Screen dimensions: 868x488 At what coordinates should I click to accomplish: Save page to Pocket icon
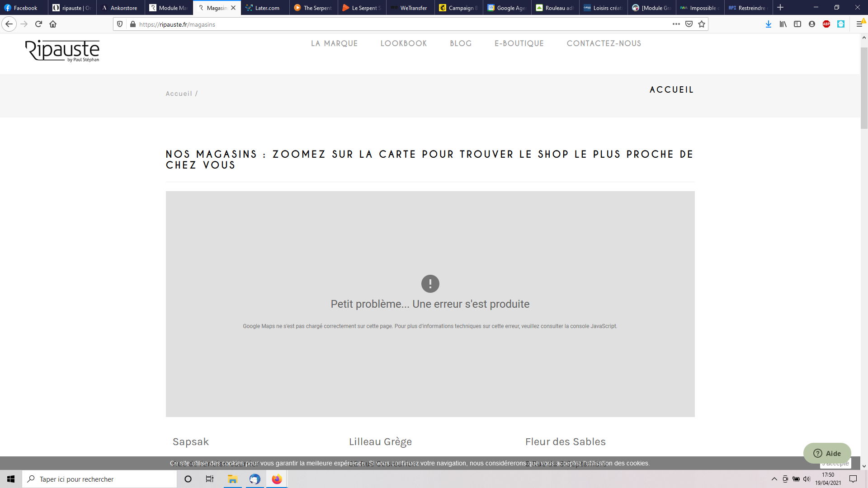[x=689, y=24]
